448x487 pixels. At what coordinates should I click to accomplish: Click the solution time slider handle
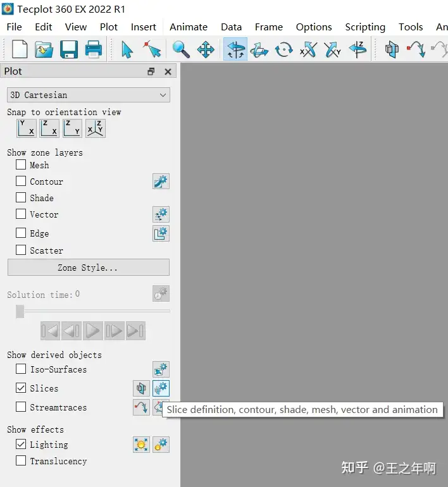pyautogui.click(x=20, y=311)
